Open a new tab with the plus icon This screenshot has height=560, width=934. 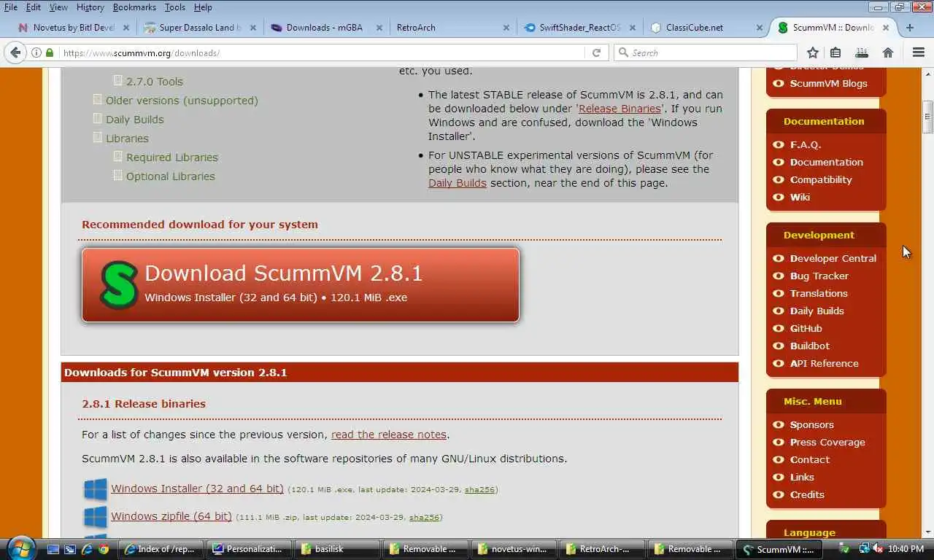(x=909, y=28)
